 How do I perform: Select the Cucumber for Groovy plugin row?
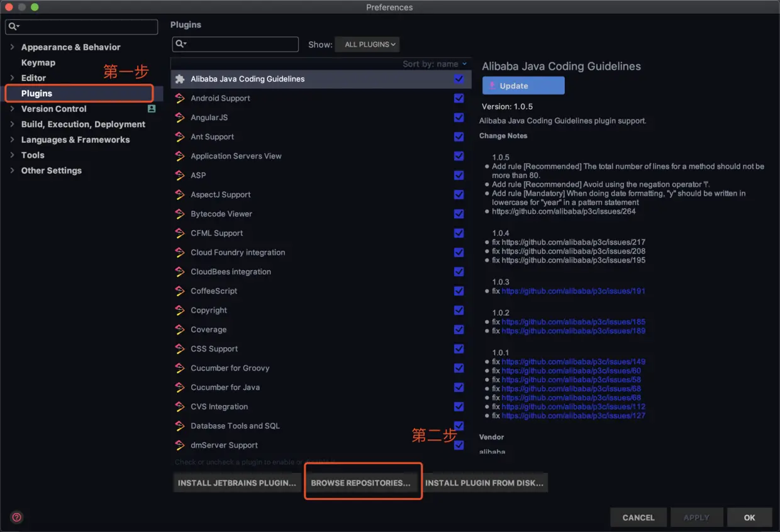click(x=321, y=369)
